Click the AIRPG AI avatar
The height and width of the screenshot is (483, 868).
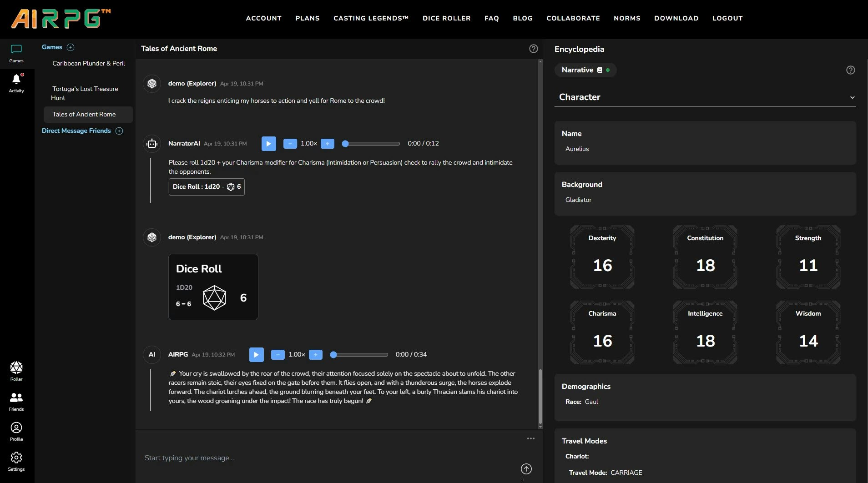[152, 355]
